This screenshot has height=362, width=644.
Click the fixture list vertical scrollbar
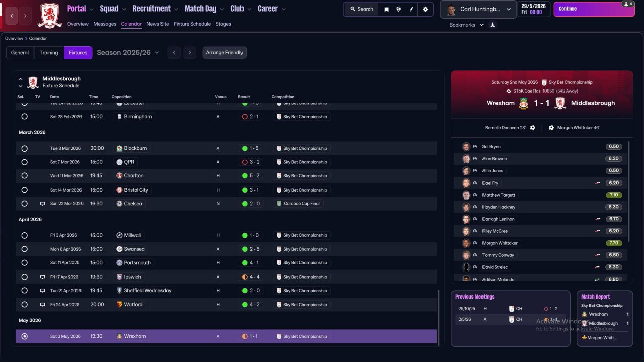(439, 318)
